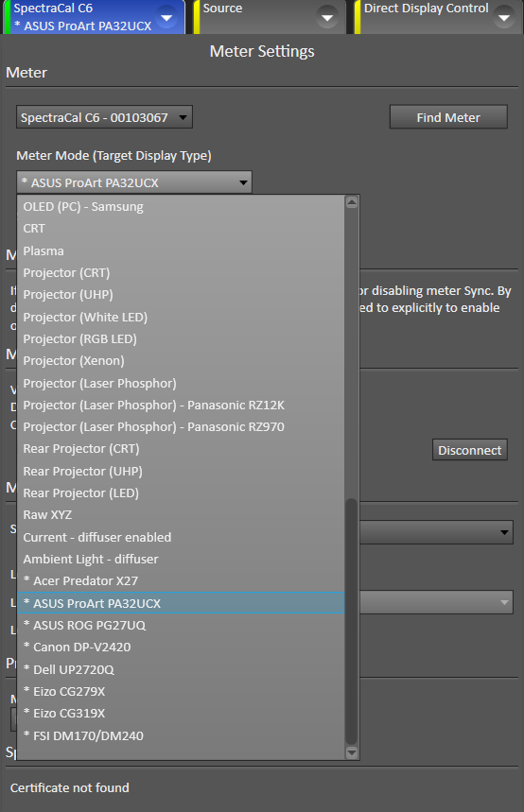This screenshot has width=524, height=812.
Task: Click the list scrollbar up arrow
Action: point(352,202)
